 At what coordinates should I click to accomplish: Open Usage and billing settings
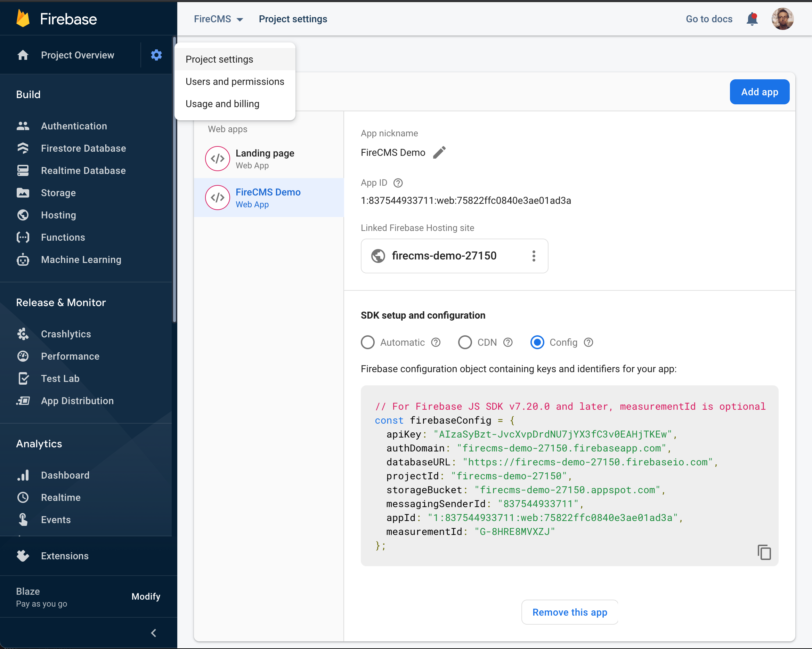point(222,104)
